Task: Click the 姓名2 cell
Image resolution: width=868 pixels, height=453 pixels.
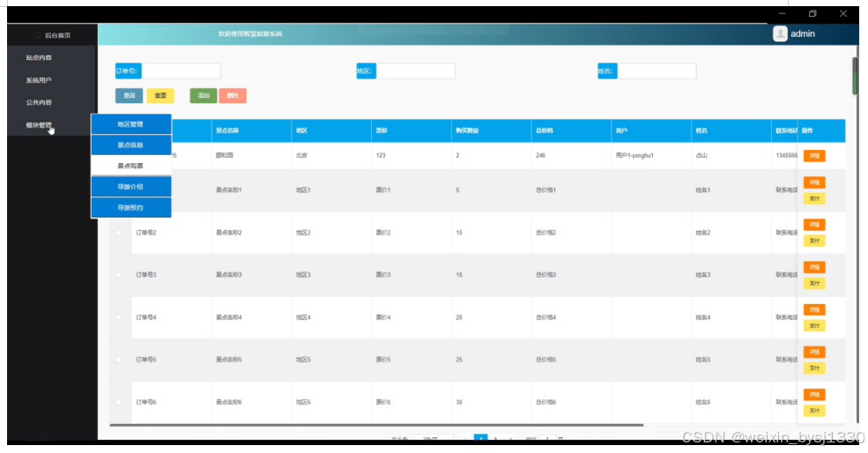Action: point(731,233)
